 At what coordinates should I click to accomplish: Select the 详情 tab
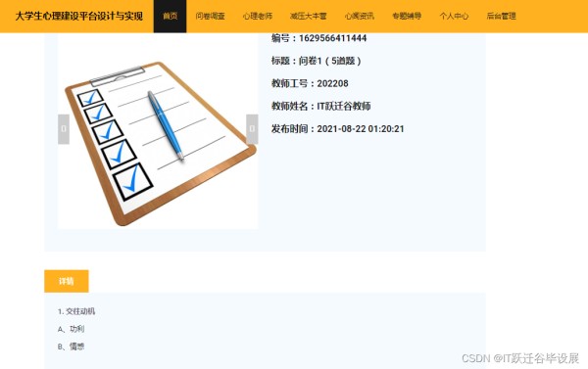click(x=67, y=281)
